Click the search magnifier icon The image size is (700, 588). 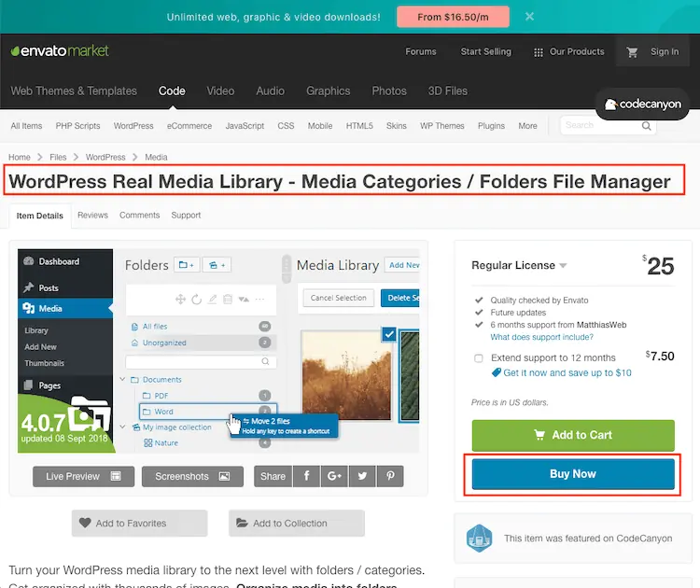[x=647, y=126]
